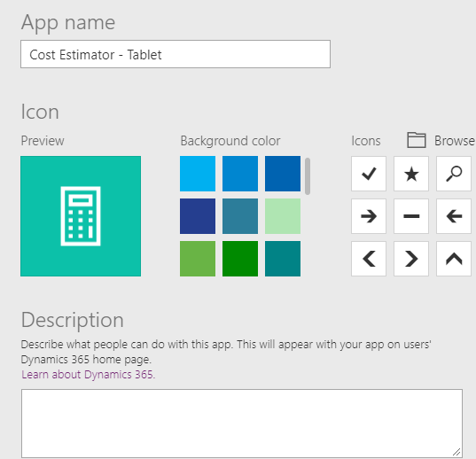Open Learn about Dynamics 365 link
This screenshot has height=459, width=476.
tap(88, 374)
